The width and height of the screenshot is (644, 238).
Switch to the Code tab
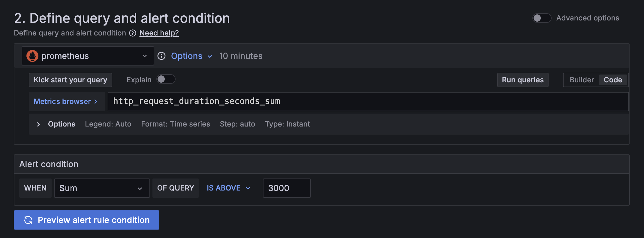coord(613,80)
